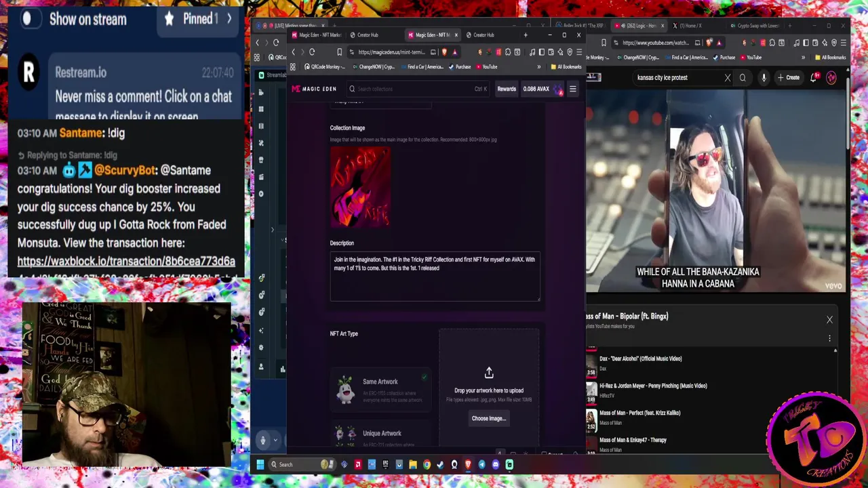Clear the YouTube search box
The image size is (868, 488).
click(728, 78)
